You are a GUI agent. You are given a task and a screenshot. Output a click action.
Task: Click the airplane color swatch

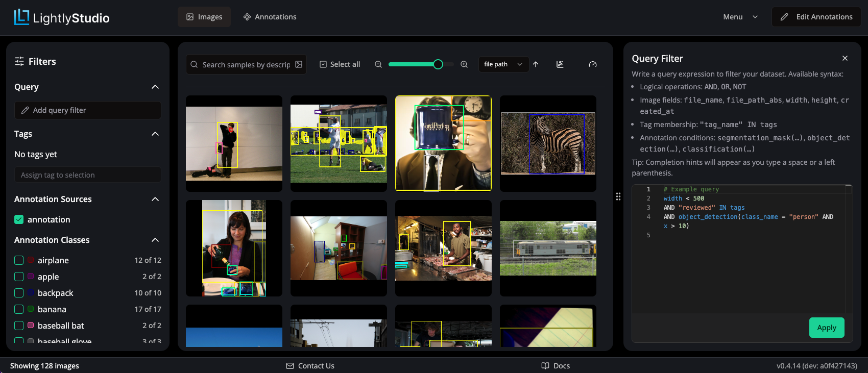point(31,260)
